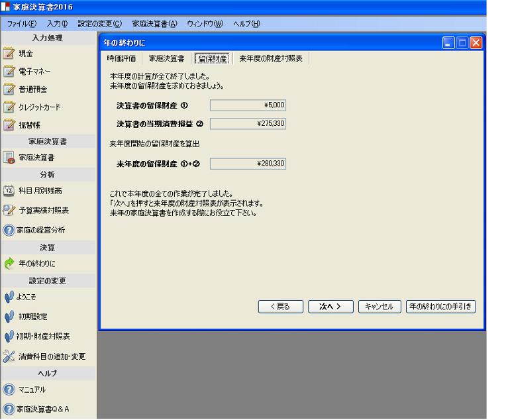Open 電子マネー entry icon

pos(9,72)
